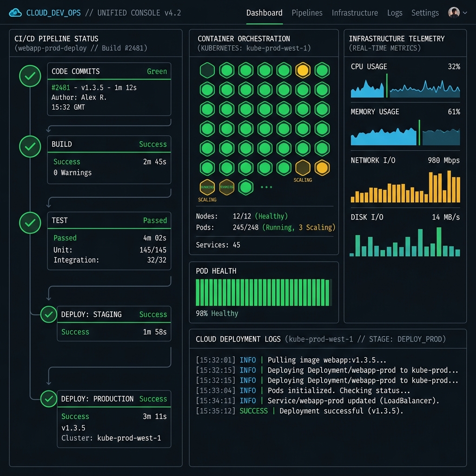
Task: Click the Infrastructure Telemetry panel title
Action: tap(397, 39)
